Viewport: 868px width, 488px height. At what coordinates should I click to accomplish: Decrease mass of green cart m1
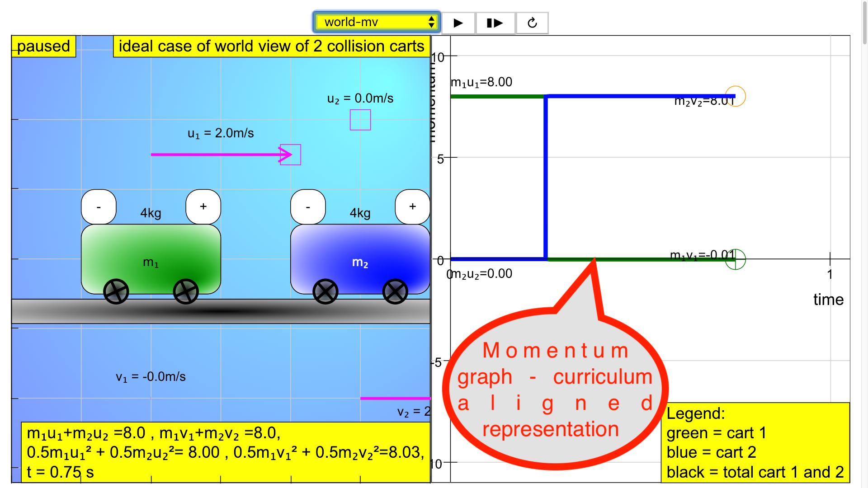click(x=99, y=207)
